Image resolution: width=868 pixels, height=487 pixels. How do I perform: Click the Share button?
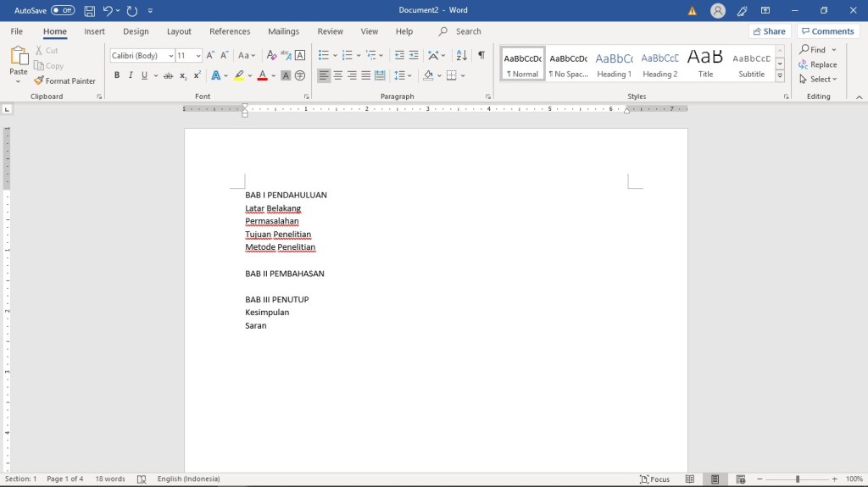768,31
